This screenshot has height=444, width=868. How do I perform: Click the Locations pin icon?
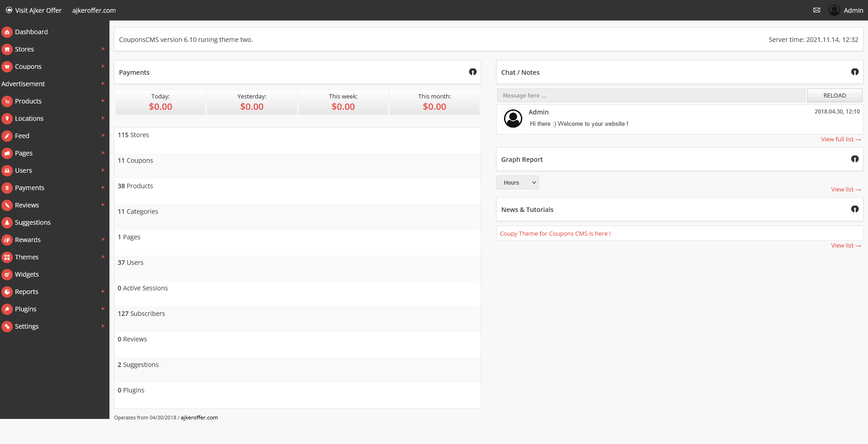pos(7,119)
